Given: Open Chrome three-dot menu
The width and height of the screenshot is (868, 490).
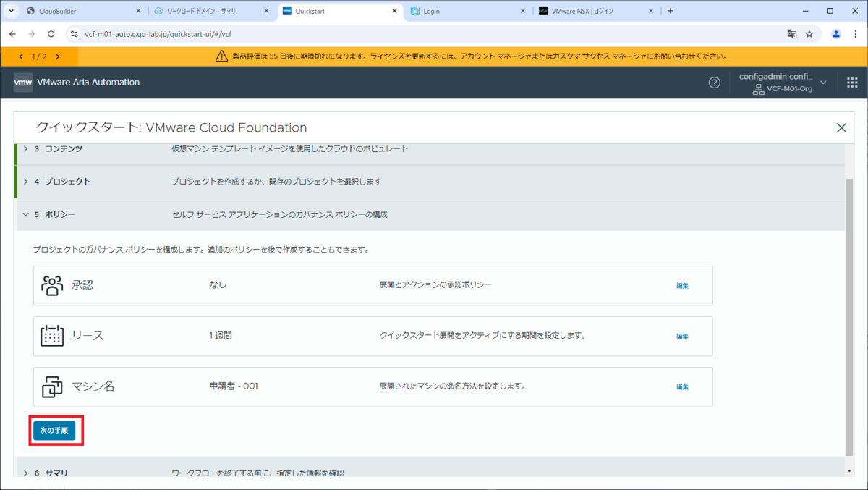Looking at the screenshot, I should (855, 34).
